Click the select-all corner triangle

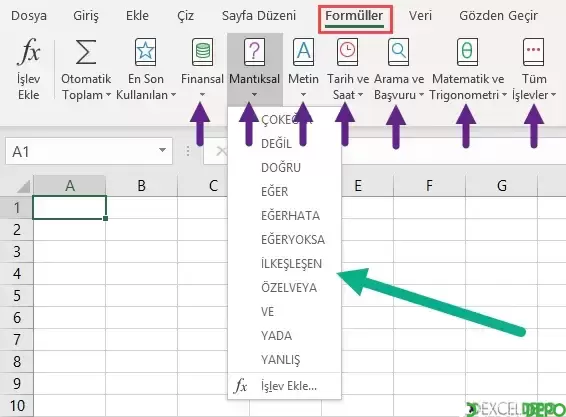[x=23, y=186]
